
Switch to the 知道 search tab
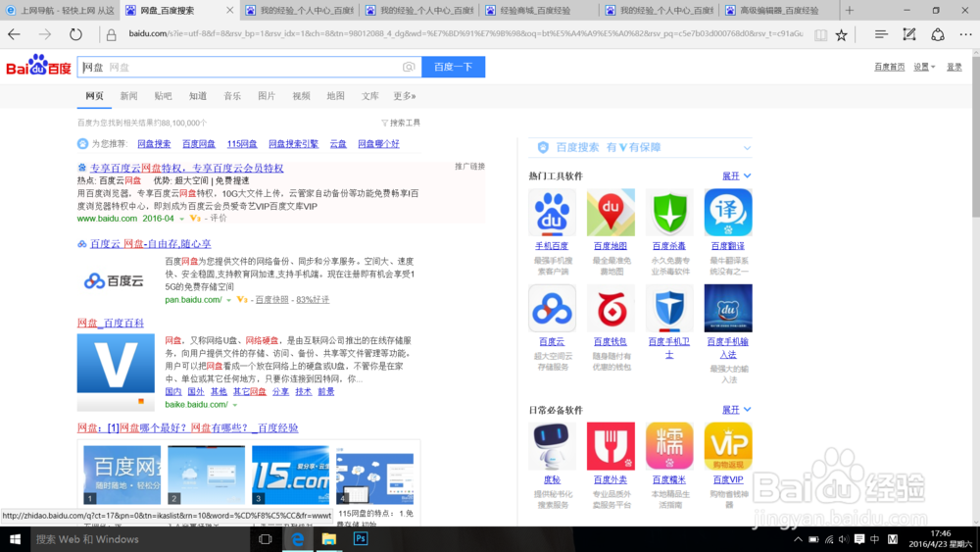[198, 96]
